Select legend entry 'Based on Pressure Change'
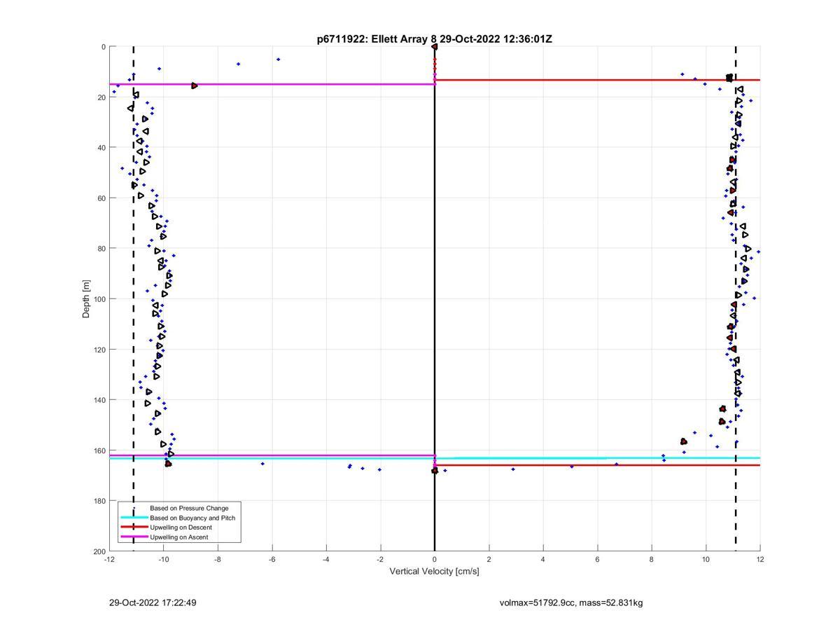This screenshot has width=840, height=620. coord(189,508)
